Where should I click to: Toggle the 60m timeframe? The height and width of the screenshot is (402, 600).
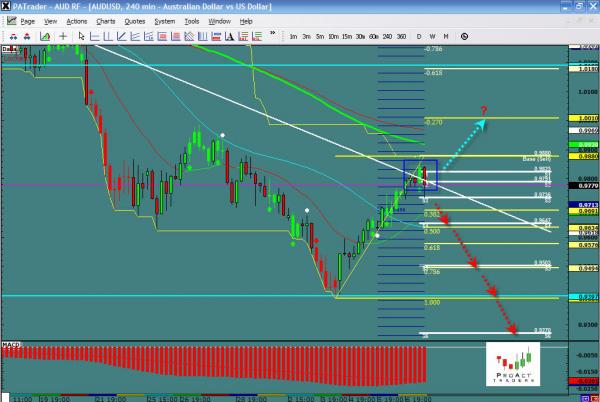(373, 36)
